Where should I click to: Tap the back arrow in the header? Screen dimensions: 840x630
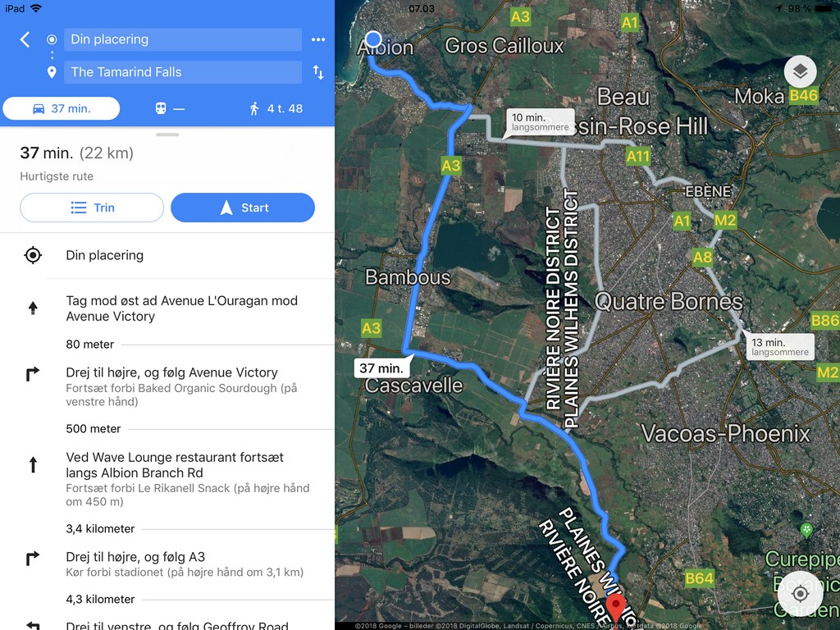[25, 39]
